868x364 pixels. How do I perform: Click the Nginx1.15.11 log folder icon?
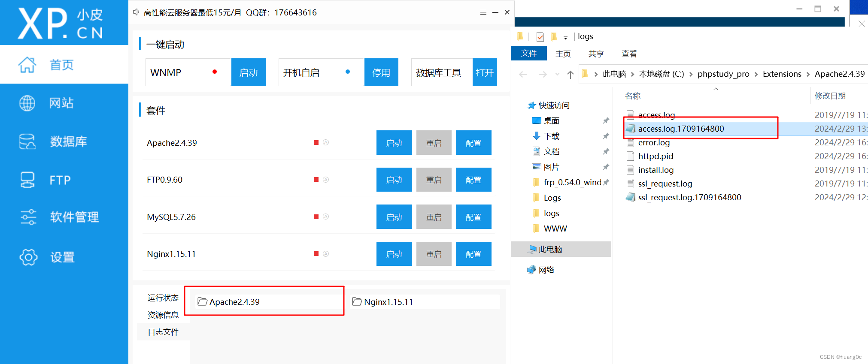coord(357,302)
